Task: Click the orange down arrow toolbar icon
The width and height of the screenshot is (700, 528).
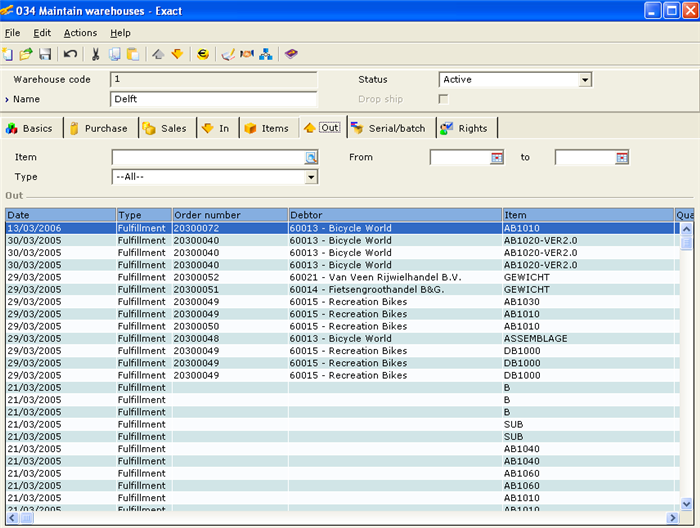Action: [x=177, y=54]
